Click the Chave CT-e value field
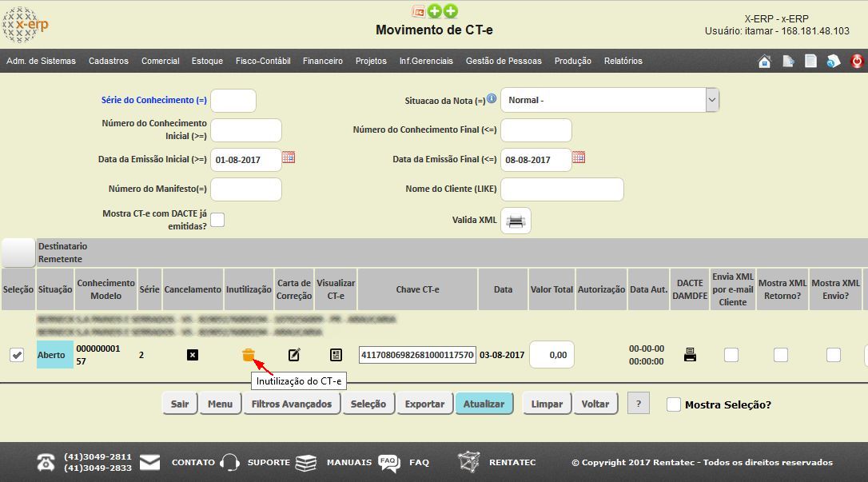Image resolution: width=868 pixels, height=482 pixels. [417, 355]
